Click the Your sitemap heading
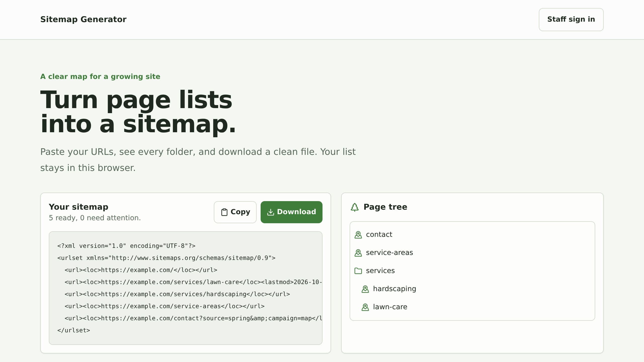644x362 pixels. [78, 207]
